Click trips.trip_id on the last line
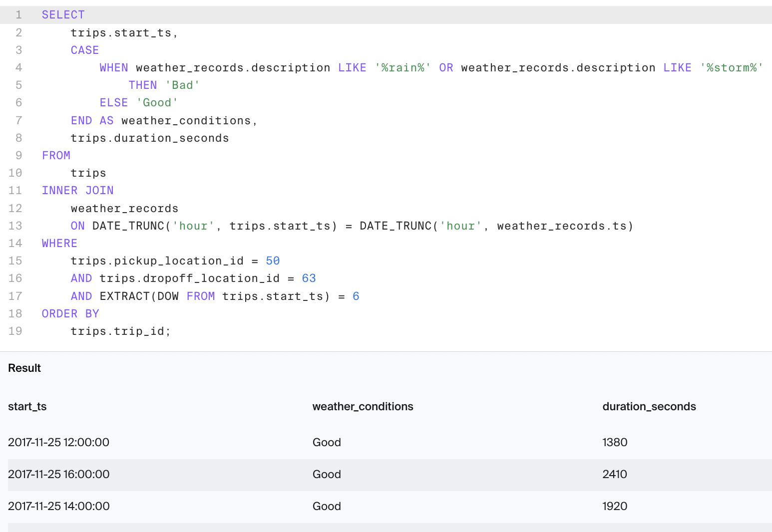Image resolution: width=772 pixels, height=532 pixels. (120, 331)
